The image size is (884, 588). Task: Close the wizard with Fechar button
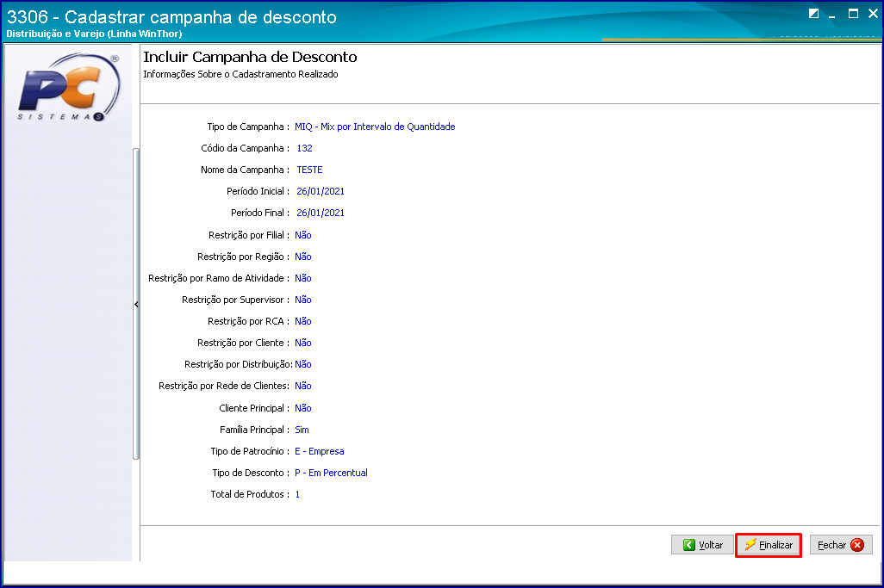coord(841,545)
